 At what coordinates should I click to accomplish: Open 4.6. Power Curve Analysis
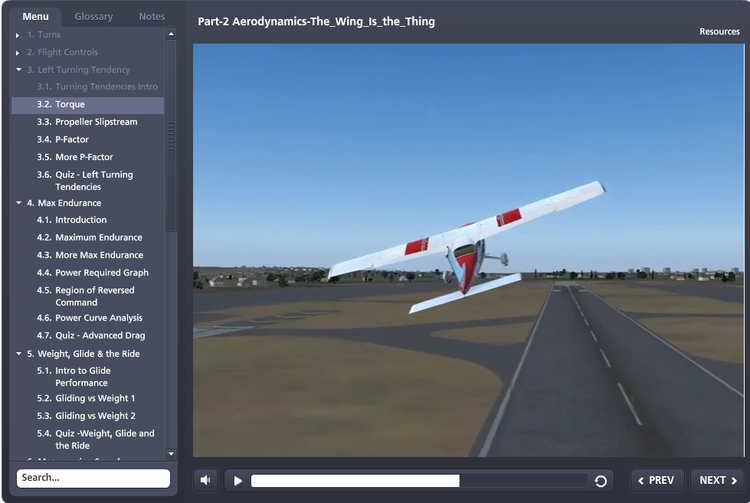click(89, 318)
